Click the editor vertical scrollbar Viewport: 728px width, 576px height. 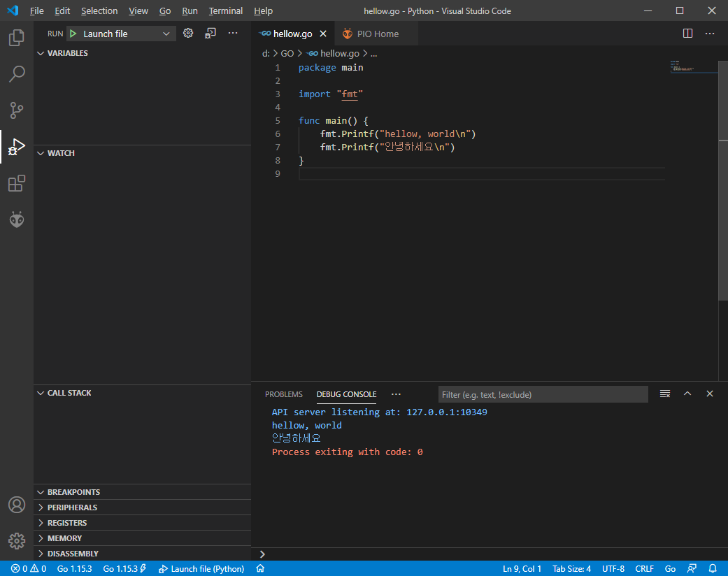[723, 181]
